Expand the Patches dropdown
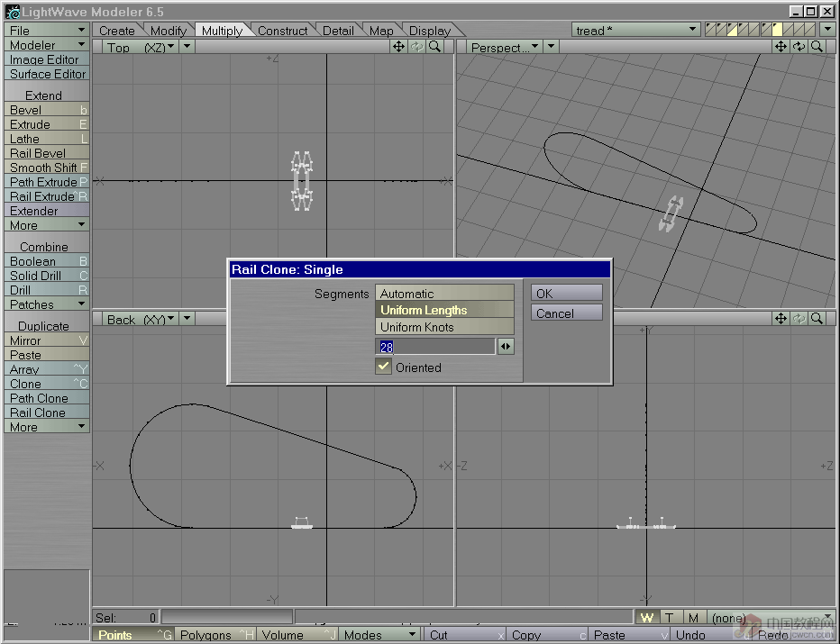This screenshot has width=840, height=644. (47, 304)
